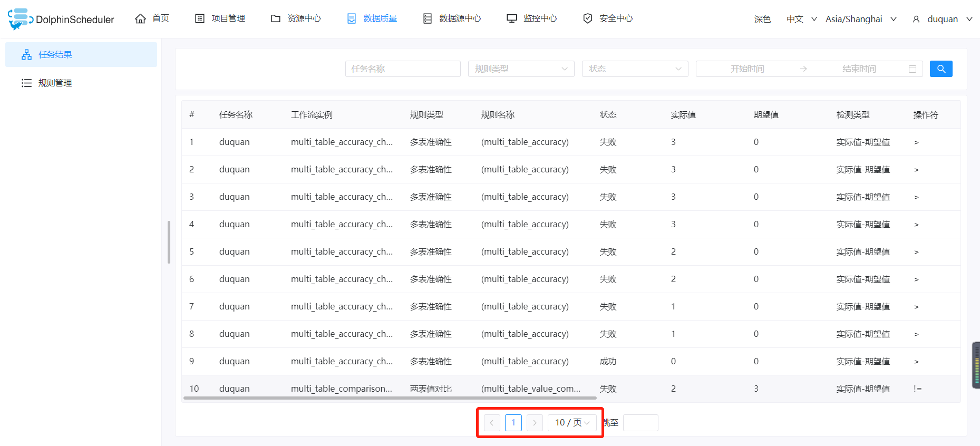980x446 pixels.
Task: Click the != operator in row 10
Action: click(x=918, y=389)
